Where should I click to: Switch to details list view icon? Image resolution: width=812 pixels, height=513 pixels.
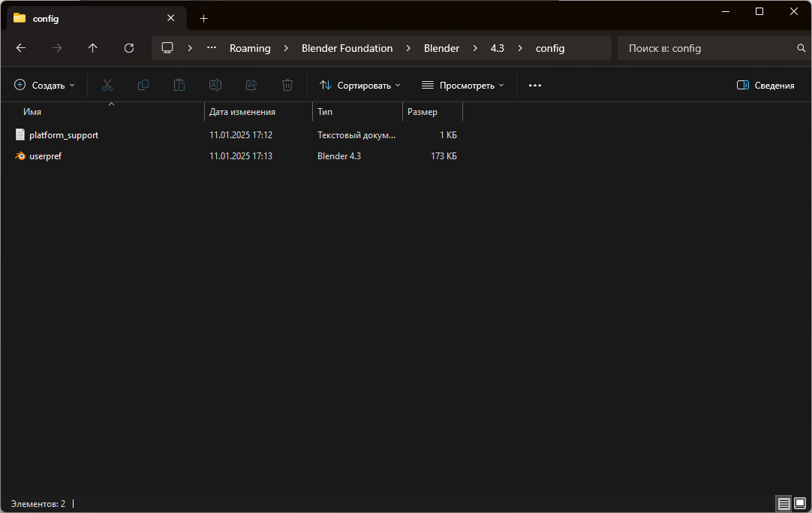coord(784,503)
